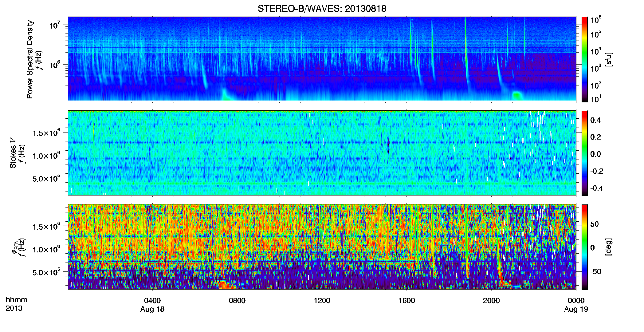Click the 0000 time axis label
This screenshot has width=644, height=332.
click(x=576, y=301)
